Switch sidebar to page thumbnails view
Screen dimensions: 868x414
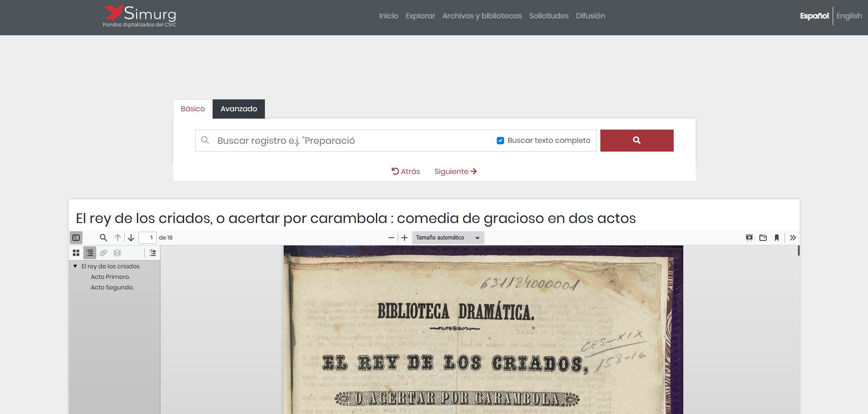point(76,252)
